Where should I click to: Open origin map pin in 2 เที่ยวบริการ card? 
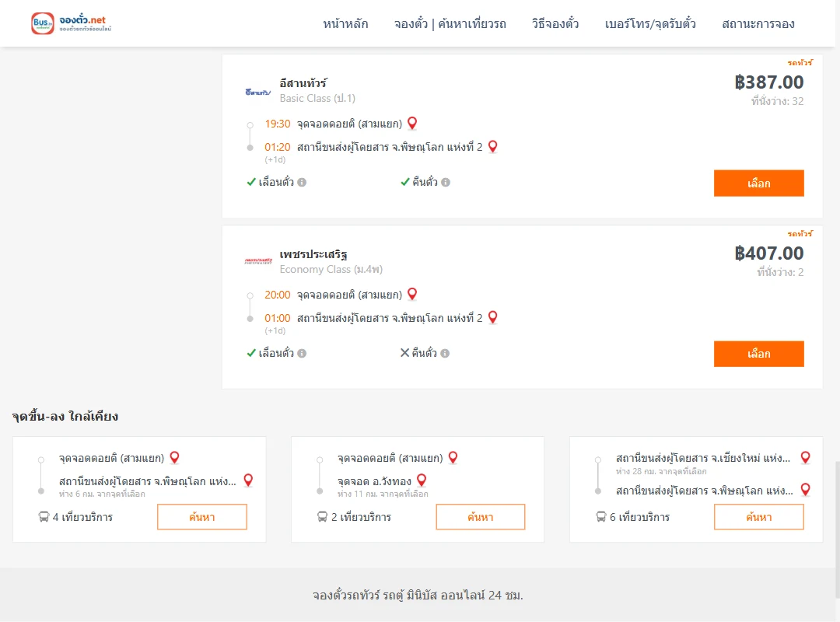[453, 458]
